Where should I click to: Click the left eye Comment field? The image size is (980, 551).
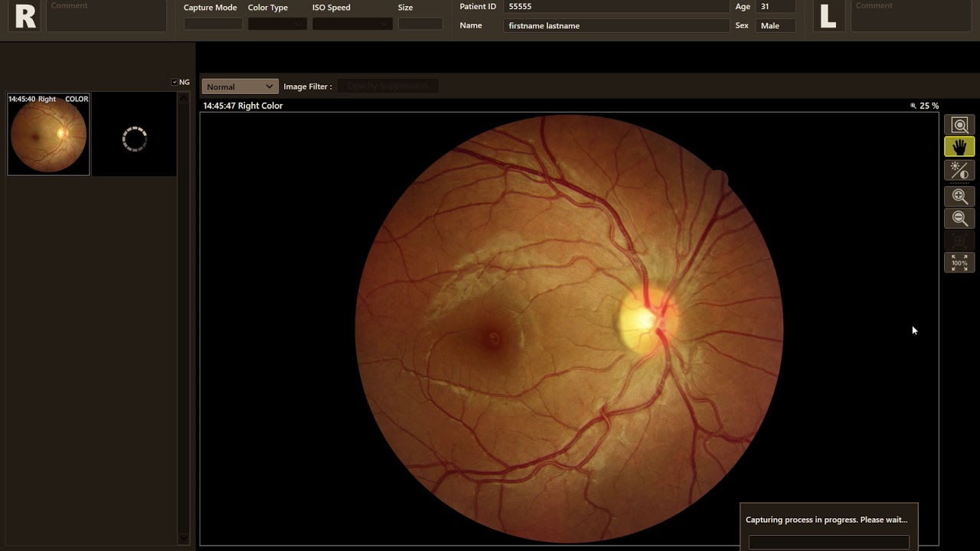[x=911, y=15]
